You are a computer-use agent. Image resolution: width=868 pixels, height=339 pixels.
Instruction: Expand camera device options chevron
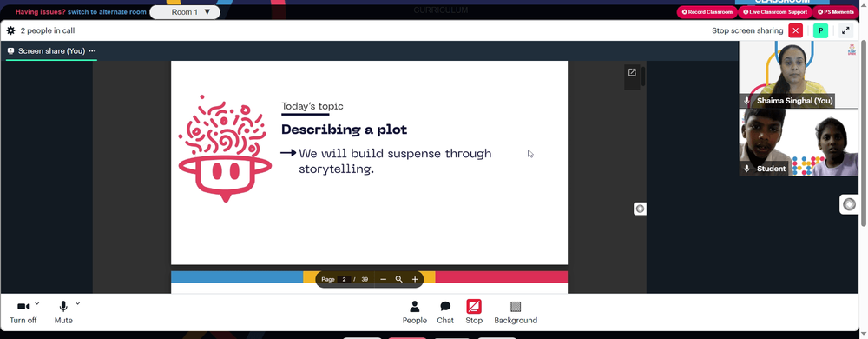(37, 303)
